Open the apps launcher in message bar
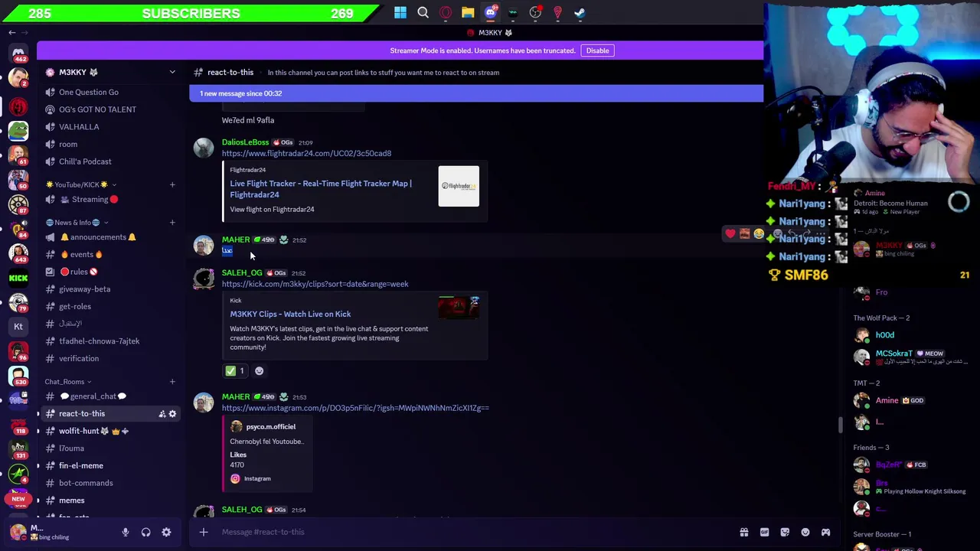Screen dimensions: 980x551 pos(825,532)
